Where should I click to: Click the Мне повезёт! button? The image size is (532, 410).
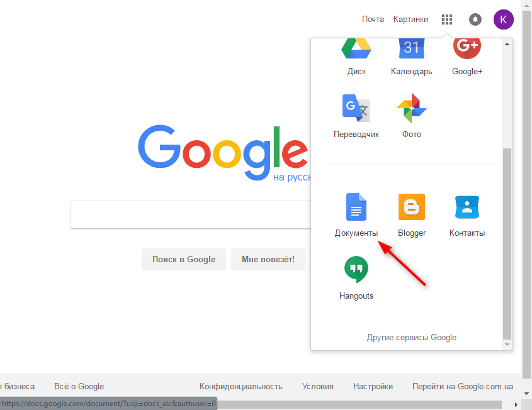click(268, 259)
